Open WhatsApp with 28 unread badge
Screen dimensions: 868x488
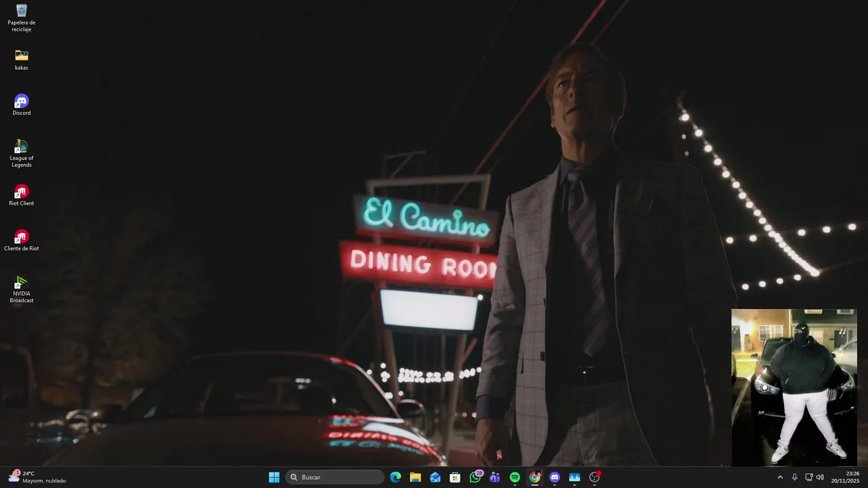tap(475, 477)
